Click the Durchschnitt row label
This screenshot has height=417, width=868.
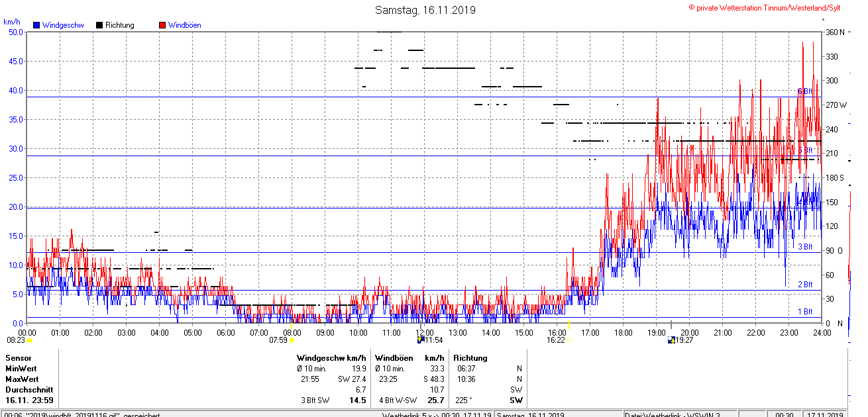pos(28,390)
